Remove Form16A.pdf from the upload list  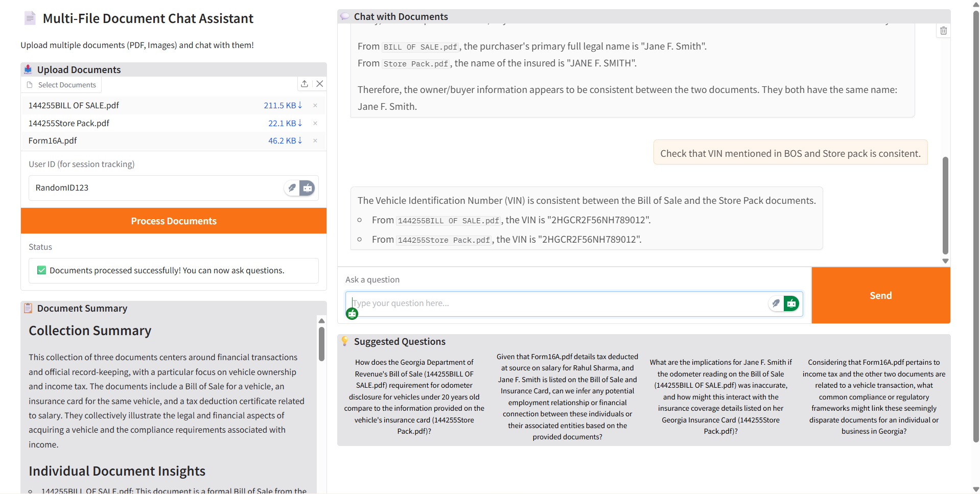(x=315, y=140)
